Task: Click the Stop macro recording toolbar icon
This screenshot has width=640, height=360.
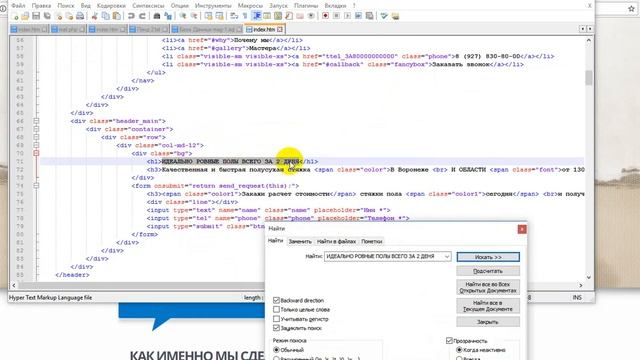Action: (336, 16)
